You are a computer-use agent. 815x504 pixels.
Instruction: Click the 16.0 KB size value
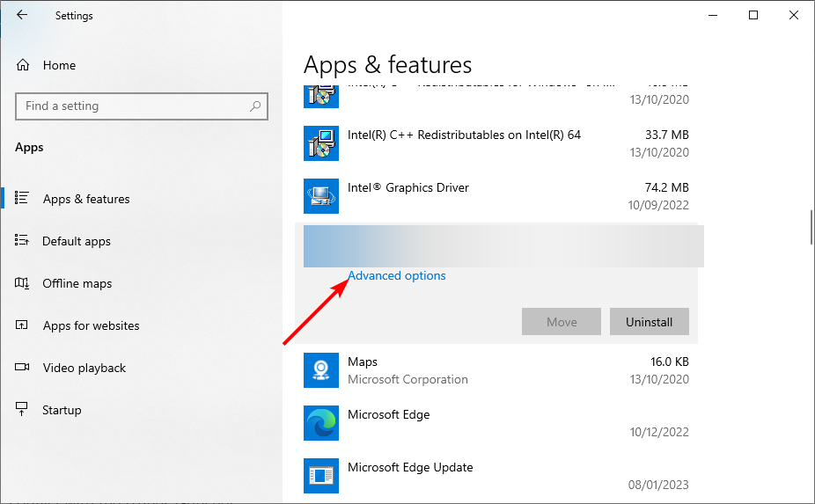click(670, 362)
